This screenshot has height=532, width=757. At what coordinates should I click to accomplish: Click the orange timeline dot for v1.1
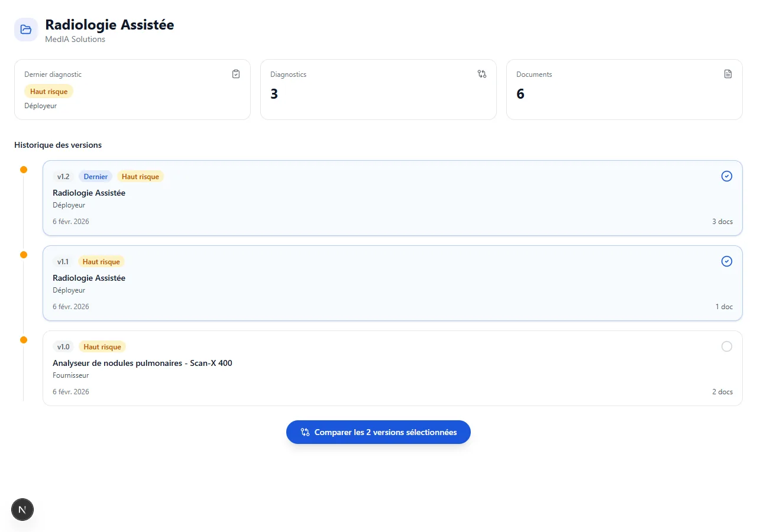[24, 255]
